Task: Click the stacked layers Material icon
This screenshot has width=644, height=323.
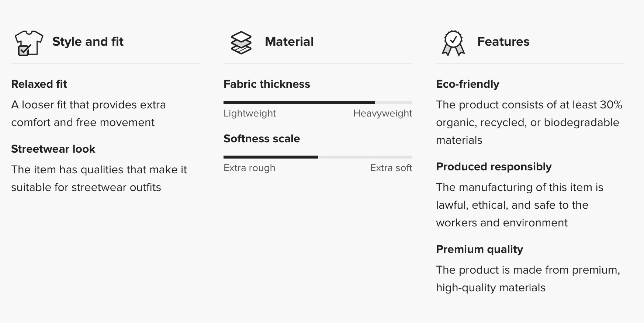Action: [241, 43]
